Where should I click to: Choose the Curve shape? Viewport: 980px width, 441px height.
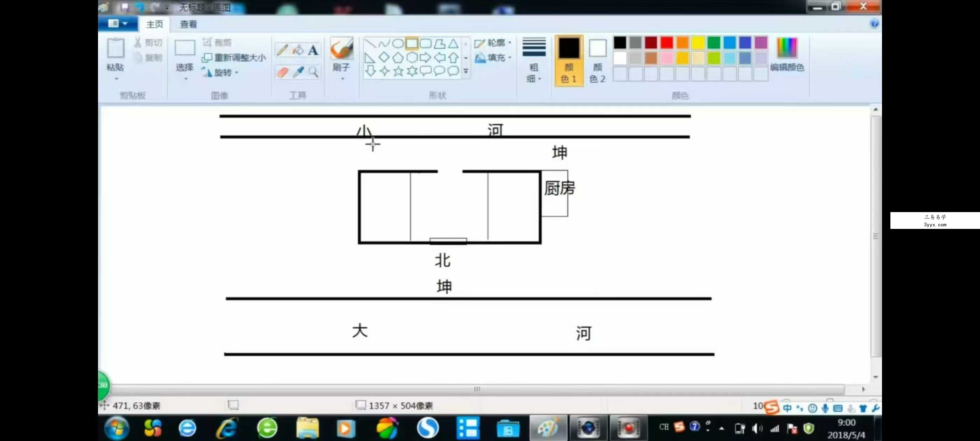384,43
